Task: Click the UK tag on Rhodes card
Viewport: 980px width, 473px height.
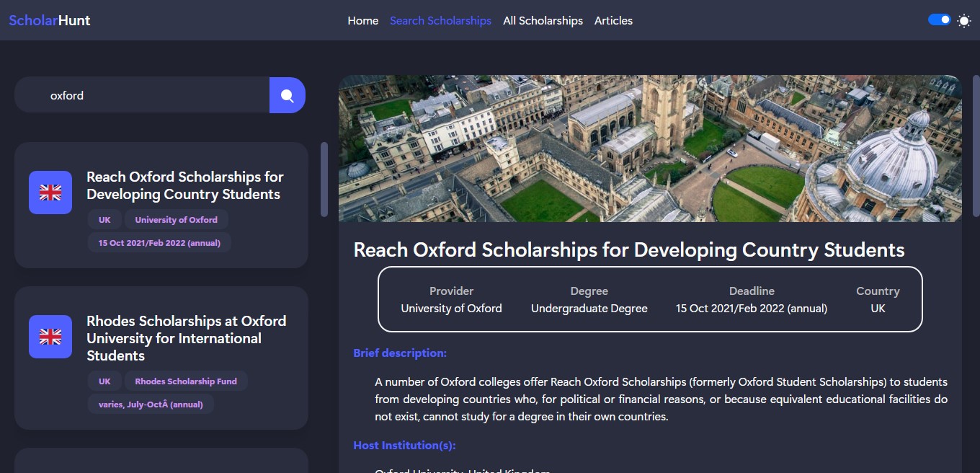Action: [104, 381]
